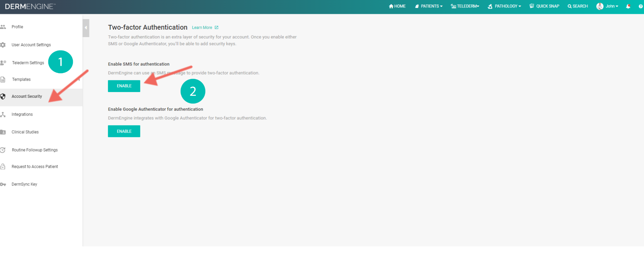
Task: Click the external link icon beside Learn More
Action: (217, 28)
